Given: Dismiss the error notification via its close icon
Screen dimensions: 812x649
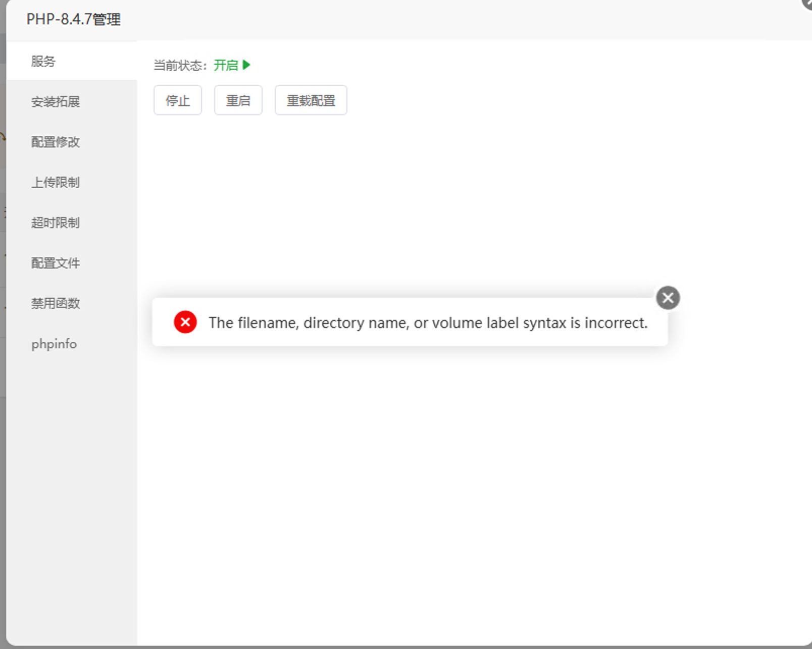Looking at the screenshot, I should click(x=668, y=297).
